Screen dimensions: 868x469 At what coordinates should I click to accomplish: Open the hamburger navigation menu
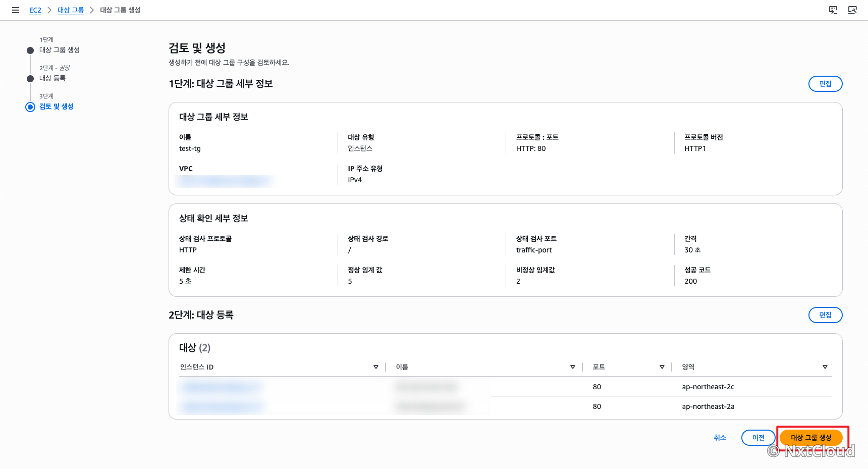(16, 10)
